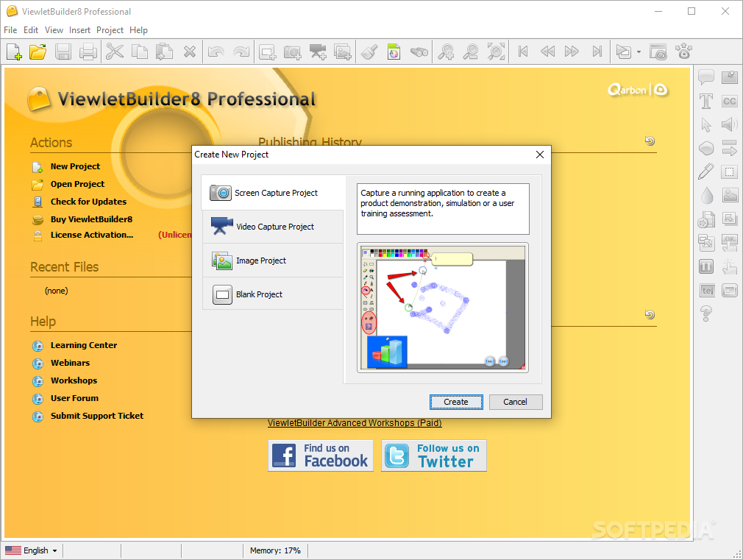Click the Open folder toolbar icon
The height and width of the screenshot is (560, 743).
coord(38,52)
